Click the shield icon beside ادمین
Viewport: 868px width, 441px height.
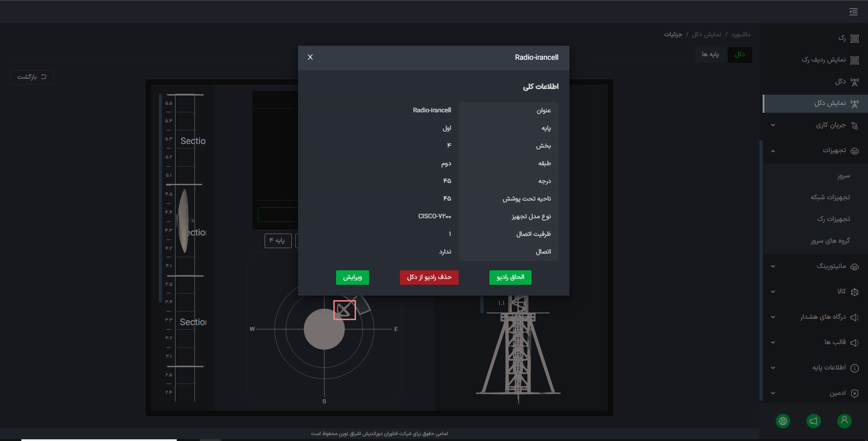point(854,393)
